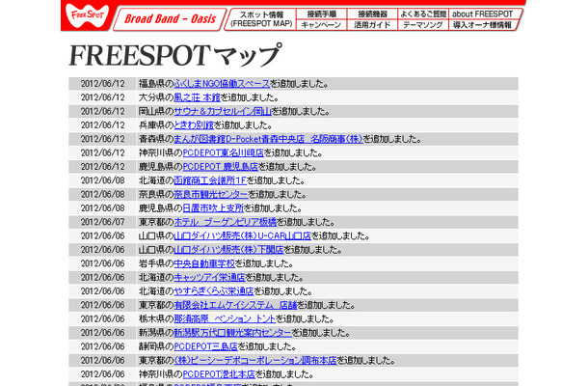Click the 2012/06/06 date of the 静岡県 row

102,347
